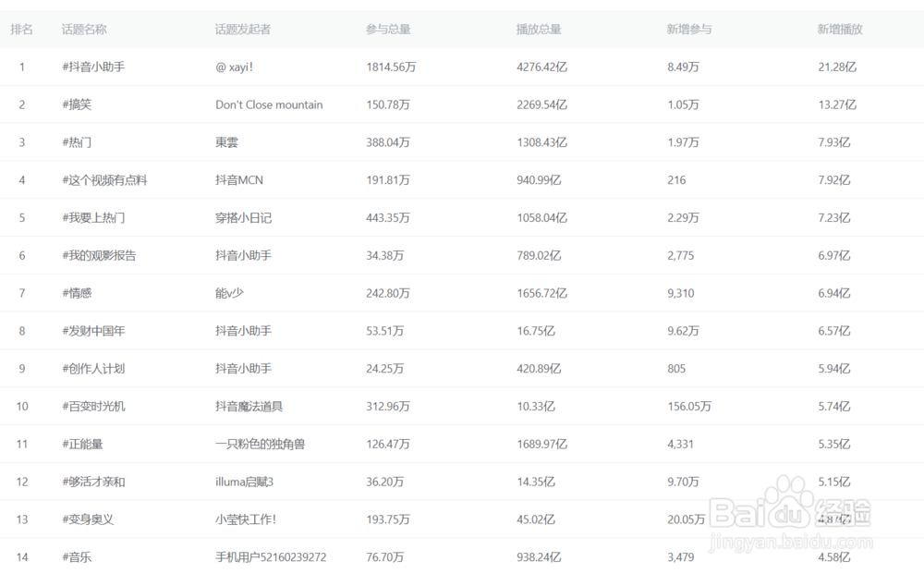Click the 话题名称 column header
Image resolution: width=924 pixels, height=574 pixels.
click(84, 30)
